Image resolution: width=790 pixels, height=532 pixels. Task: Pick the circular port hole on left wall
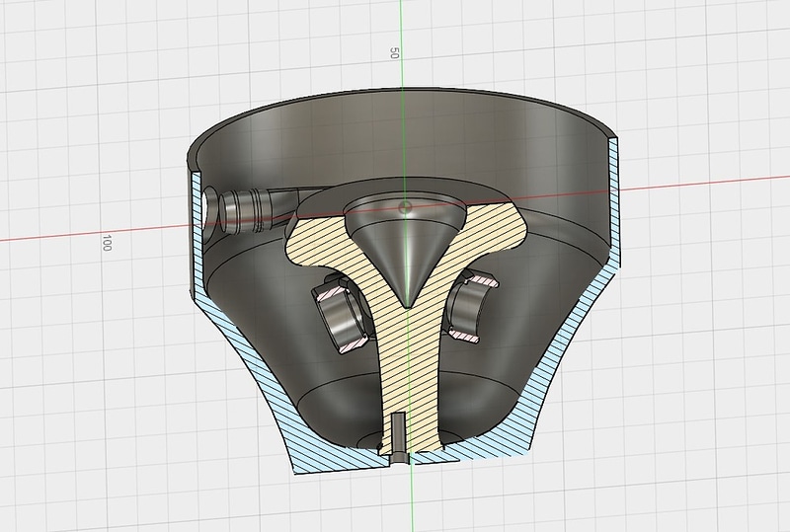pyautogui.click(x=209, y=205)
